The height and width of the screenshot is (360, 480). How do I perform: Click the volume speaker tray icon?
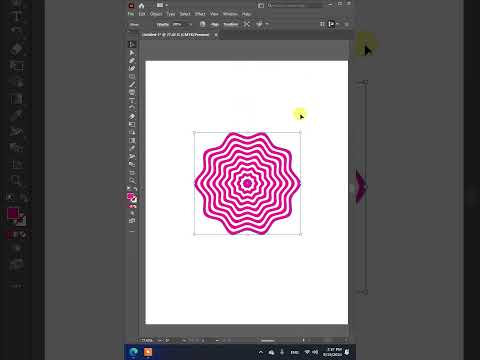pyautogui.click(x=315, y=352)
